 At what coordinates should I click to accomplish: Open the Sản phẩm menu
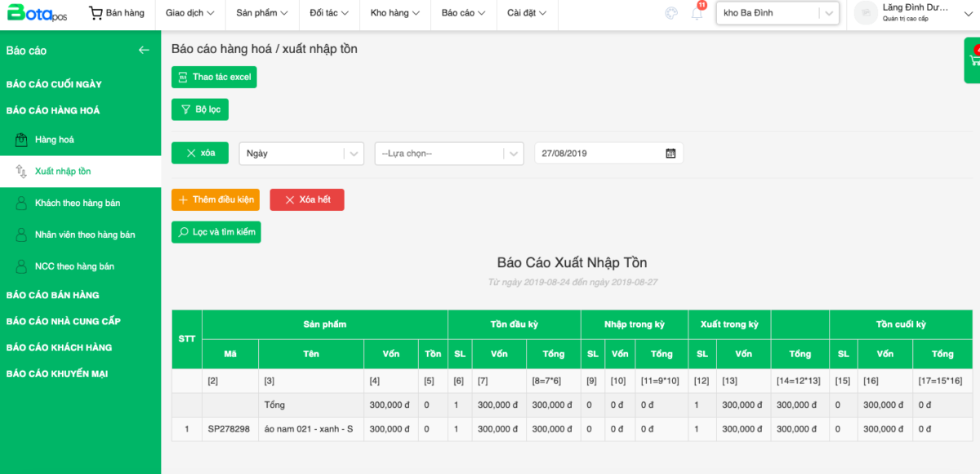point(261,13)
